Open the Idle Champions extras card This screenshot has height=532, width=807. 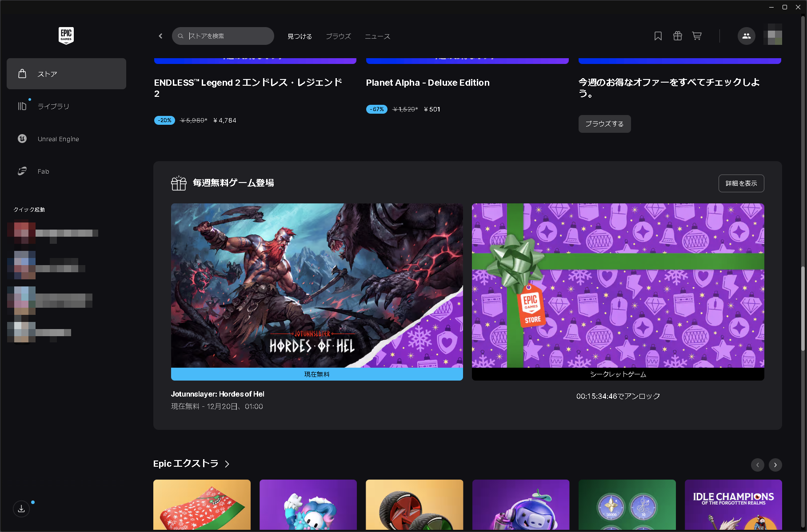click(733, 504)
